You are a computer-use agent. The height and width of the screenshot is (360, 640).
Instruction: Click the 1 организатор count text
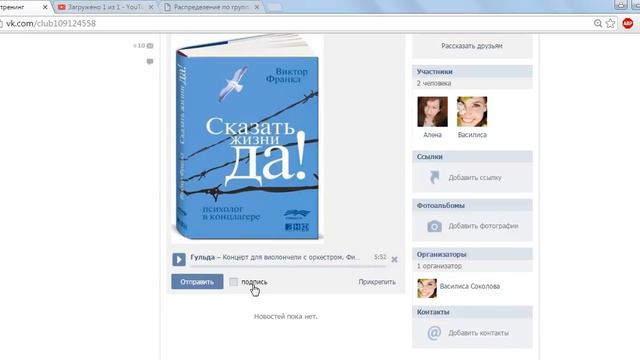click(439, 266)
